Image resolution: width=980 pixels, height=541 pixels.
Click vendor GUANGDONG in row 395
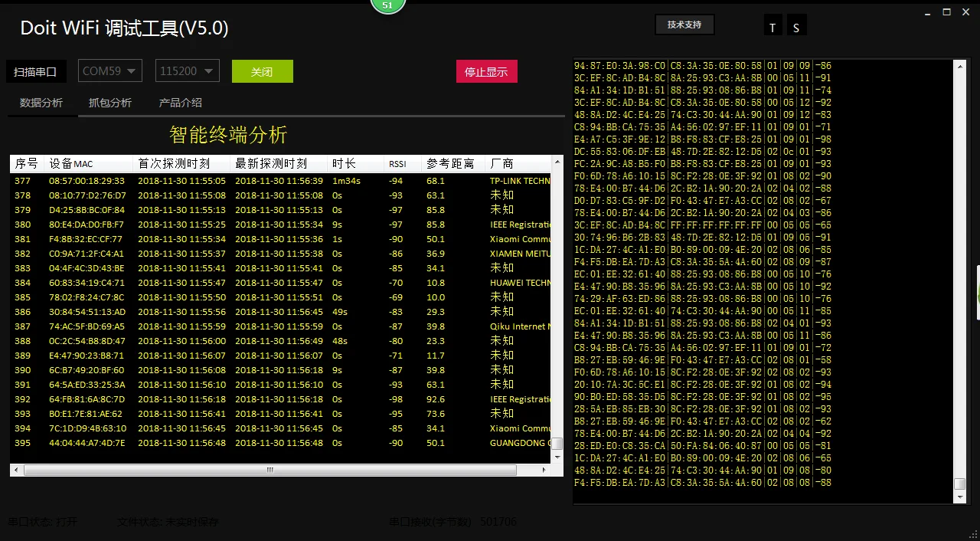click(521, 443)
